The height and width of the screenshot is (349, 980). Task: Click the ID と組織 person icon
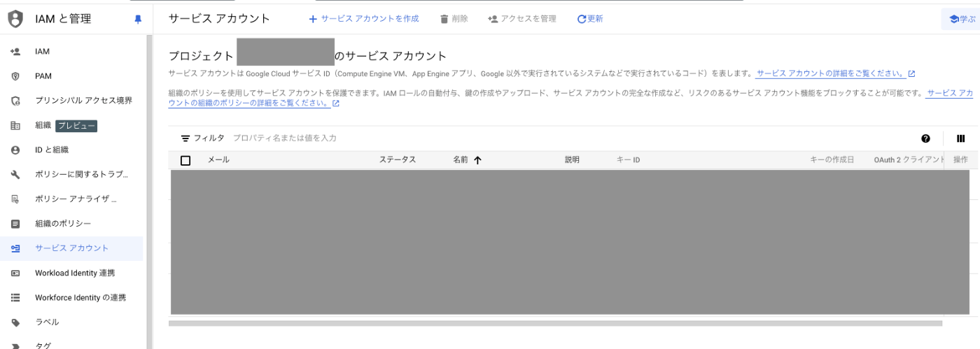click(x=15, y=150)
